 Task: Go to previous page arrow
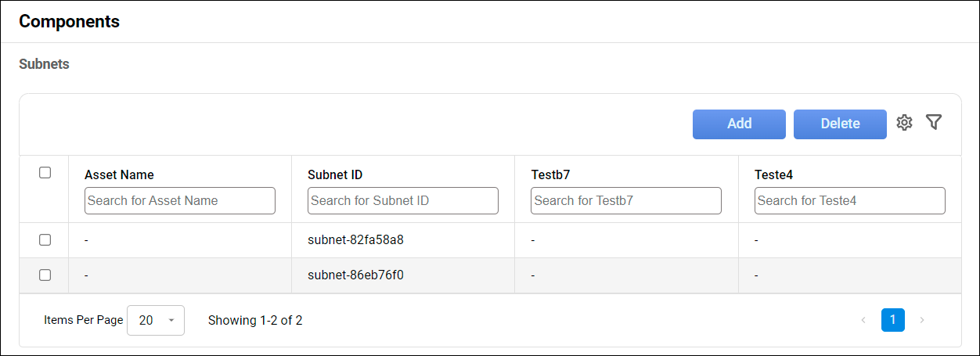pos(863,320)
